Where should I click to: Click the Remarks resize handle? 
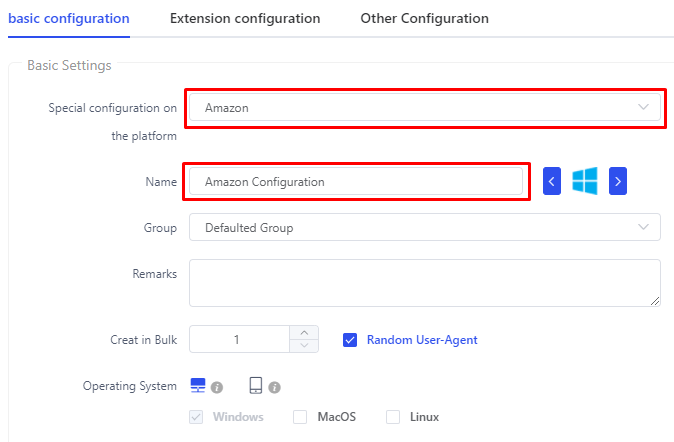[655, 301]
